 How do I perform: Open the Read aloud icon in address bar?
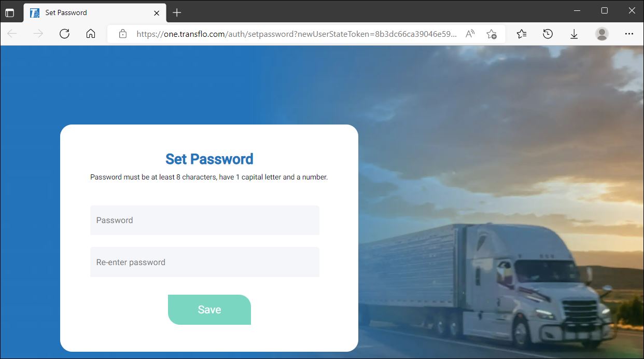pyautogui.click(x=470, y=34)
